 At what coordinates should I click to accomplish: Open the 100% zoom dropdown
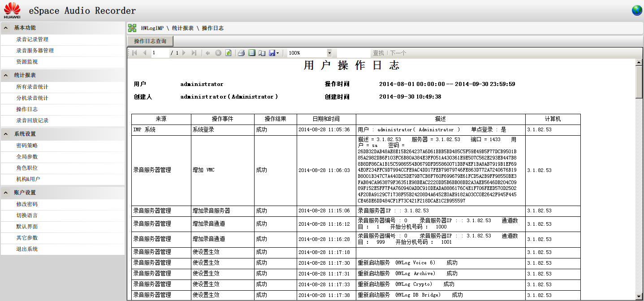pos(329,53)
